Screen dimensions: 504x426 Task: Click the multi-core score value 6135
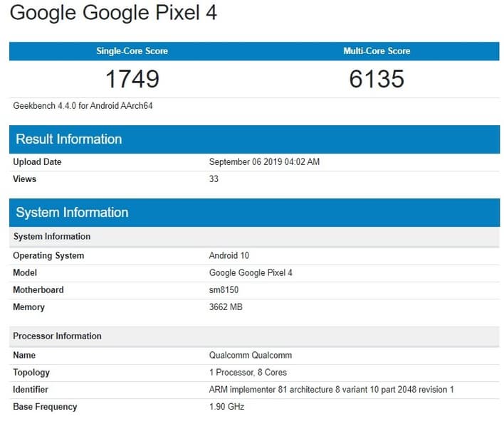(377, 78)
